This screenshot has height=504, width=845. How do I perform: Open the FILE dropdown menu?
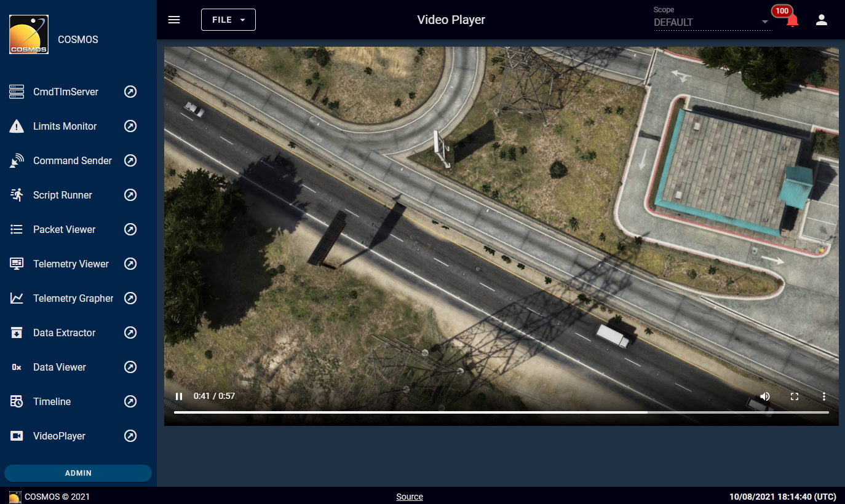click(x=228, y=19)
